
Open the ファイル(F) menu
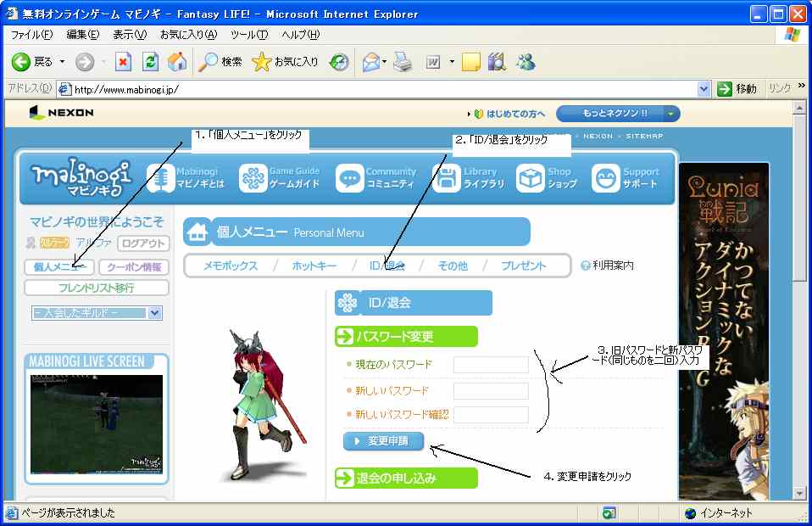(x=31, y=35)
